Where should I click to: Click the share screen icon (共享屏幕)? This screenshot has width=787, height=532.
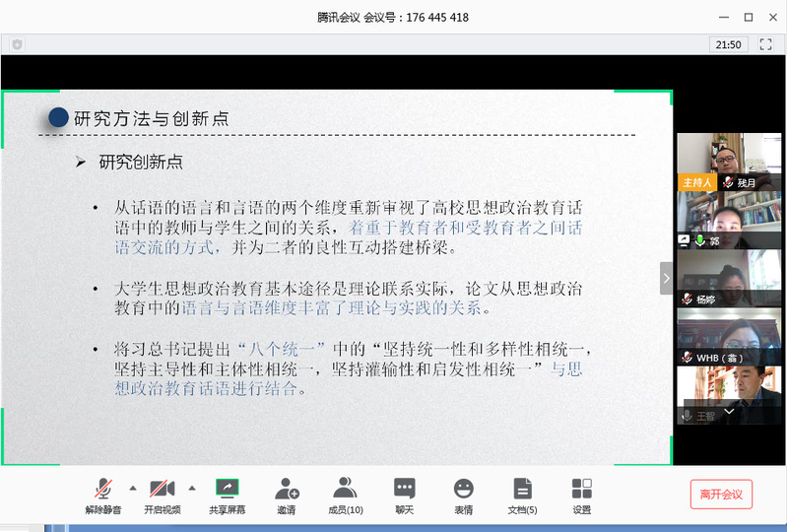click(x=227, y=489)
